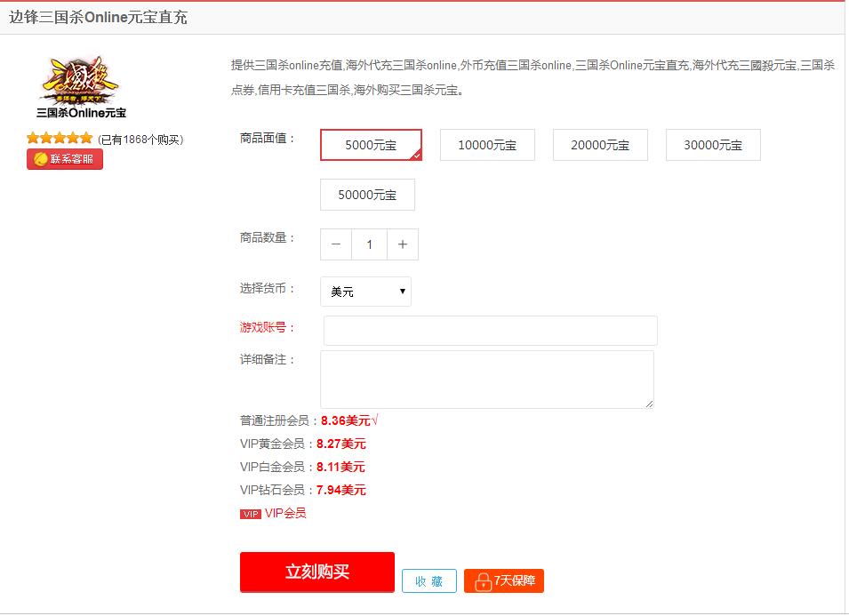Open the 美元 currency dropdown
Viewport: 849px width, 616px height.
(365, 292)
